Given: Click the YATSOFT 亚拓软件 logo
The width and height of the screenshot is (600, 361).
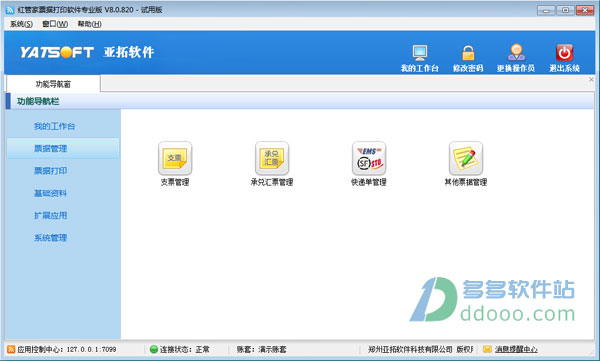Looking at the screenshot, I should [87, 52].
